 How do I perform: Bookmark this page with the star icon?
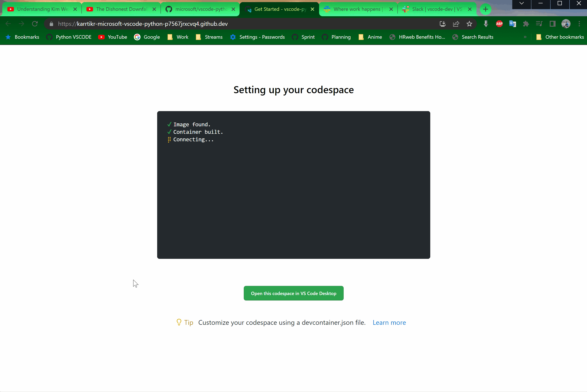coord(469,24)
